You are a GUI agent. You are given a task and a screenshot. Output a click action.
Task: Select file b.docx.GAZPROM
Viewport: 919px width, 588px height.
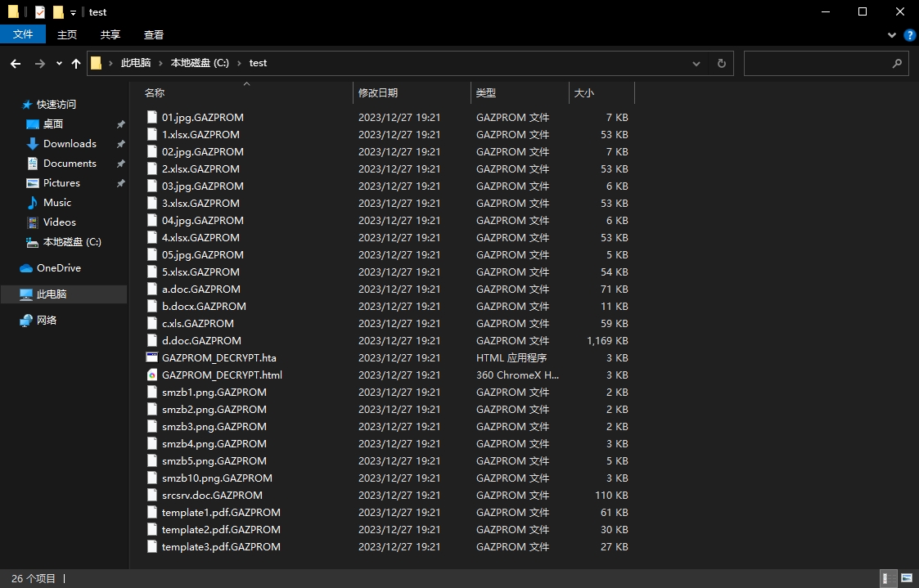204,306
